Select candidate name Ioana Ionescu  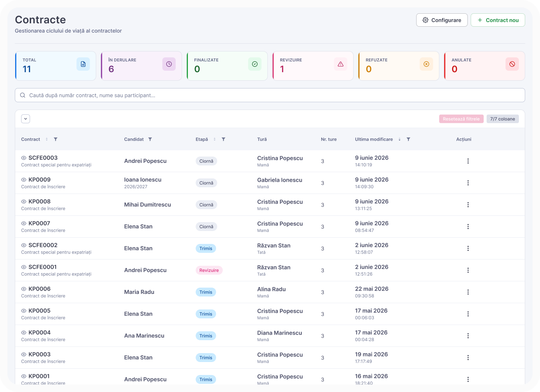(143, 180)
